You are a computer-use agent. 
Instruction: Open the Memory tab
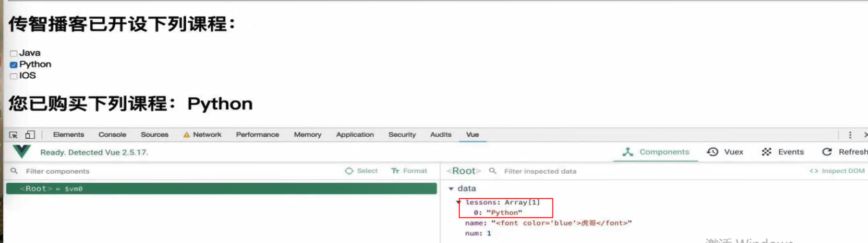coord(308,135)
